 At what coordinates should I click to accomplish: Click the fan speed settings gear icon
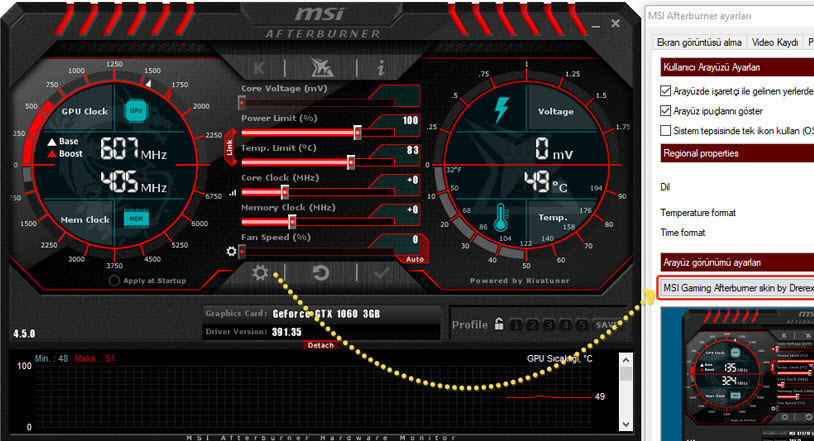[x=231, y=252]
